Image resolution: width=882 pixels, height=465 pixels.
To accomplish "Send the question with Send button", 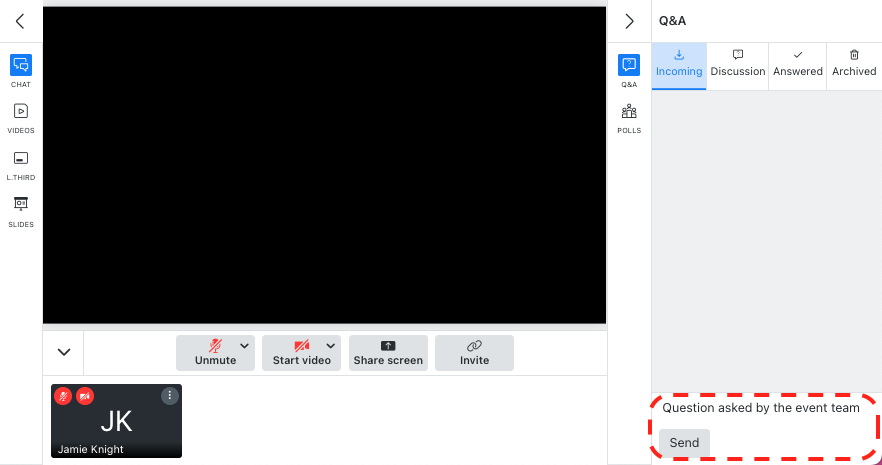I will click(x=684, y=443).
